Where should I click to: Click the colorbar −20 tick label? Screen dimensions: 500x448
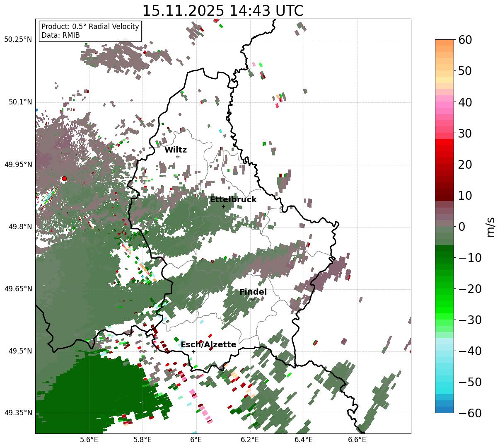coord(469,288)
